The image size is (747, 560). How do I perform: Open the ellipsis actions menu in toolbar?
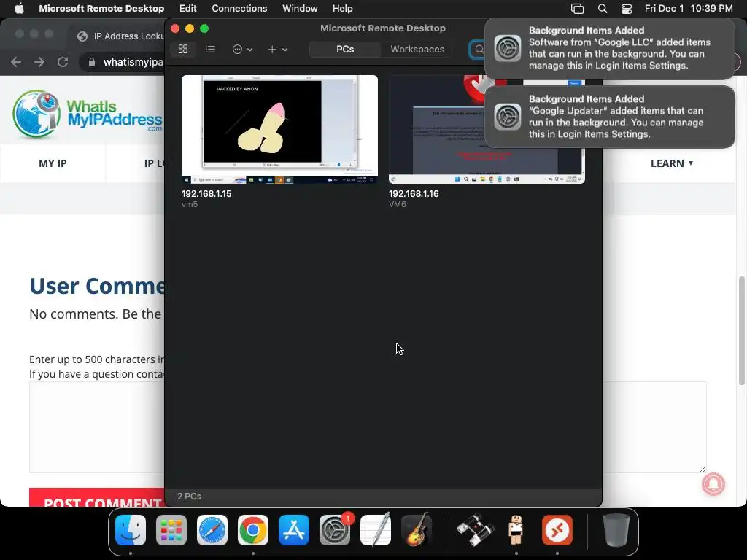(242, 49)
